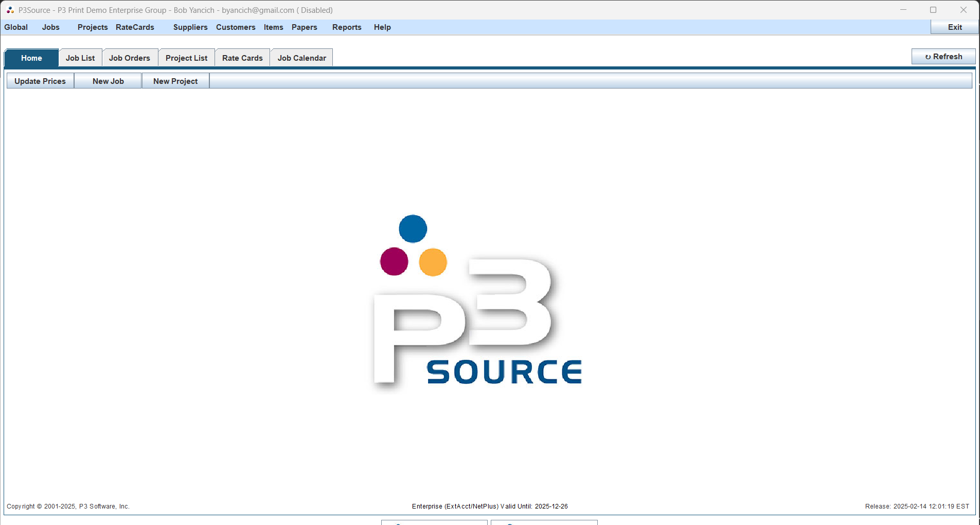
Task: Select the Home tab
Action: pyautogui.click(x=31, y=58)
